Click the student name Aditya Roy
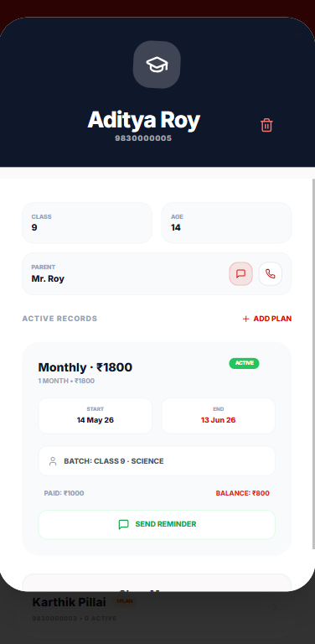 click(x=143, y=120)
